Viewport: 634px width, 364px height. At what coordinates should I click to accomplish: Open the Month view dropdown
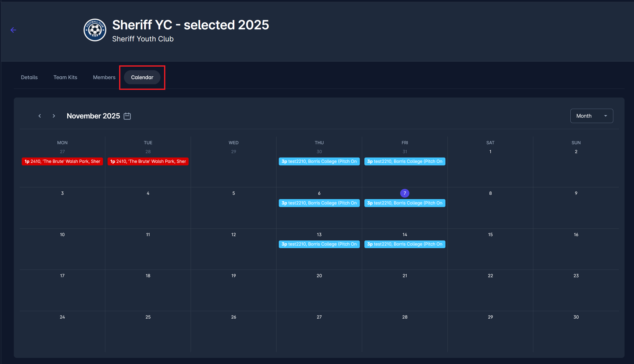click(x=591, y=116)
